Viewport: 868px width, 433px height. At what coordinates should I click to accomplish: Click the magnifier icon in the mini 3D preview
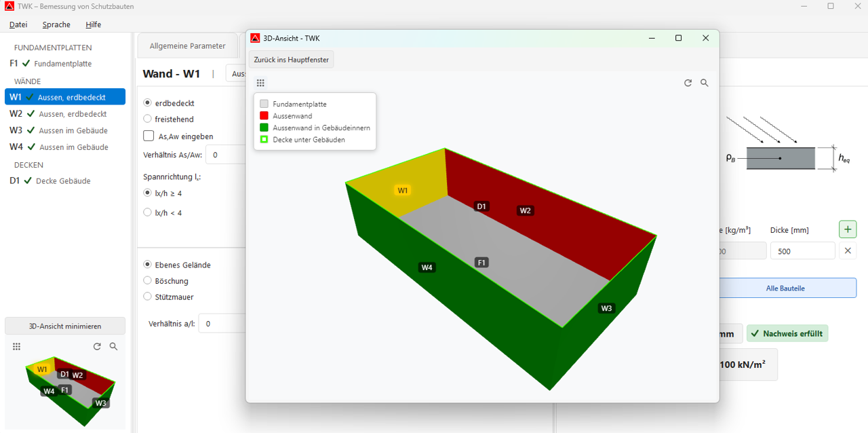[x=114, y=346]
